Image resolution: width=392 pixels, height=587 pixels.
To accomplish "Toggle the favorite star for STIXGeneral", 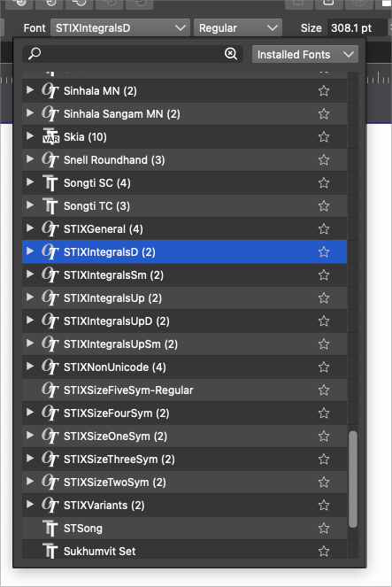I will click(x=324, y=228).
